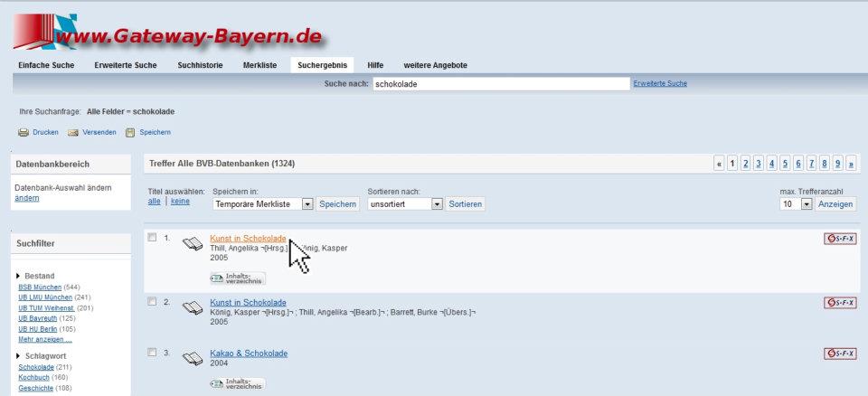Image resolution: width=868 pixels, height=396 pixels.
Task: Tick the checkbox for result 2
Action: click(153, 302)
